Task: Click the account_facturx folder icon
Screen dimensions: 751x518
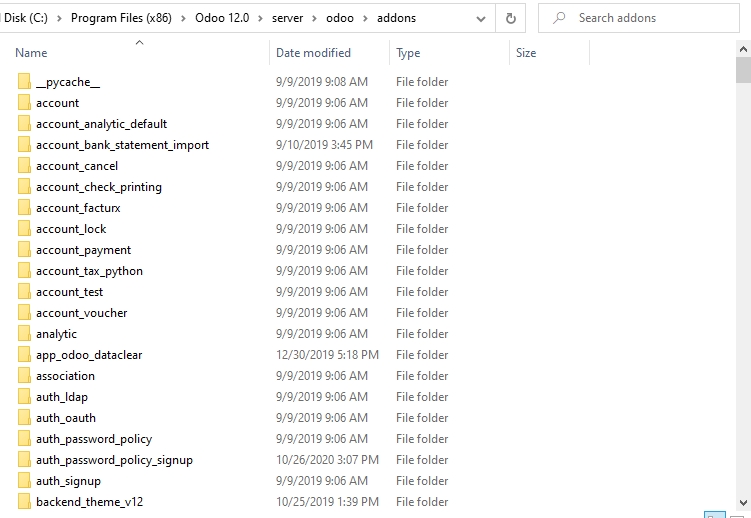Action: 24,208
